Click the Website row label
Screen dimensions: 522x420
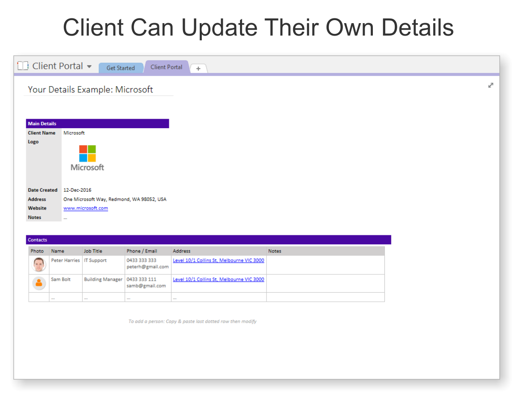37,208
